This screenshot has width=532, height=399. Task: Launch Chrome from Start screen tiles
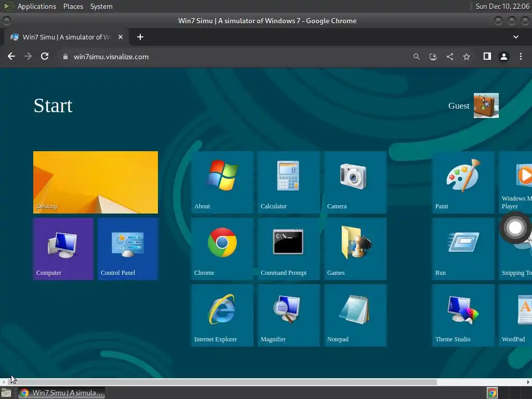click(222, 249)
